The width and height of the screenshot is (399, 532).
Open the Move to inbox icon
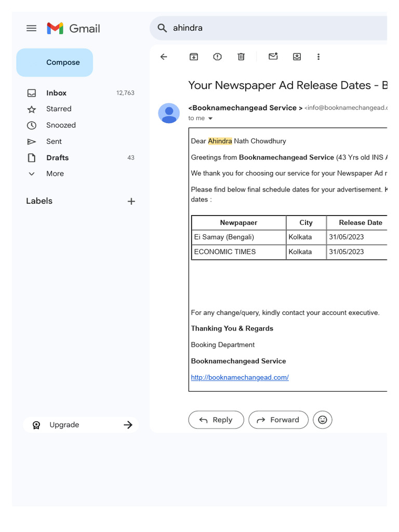297,57
